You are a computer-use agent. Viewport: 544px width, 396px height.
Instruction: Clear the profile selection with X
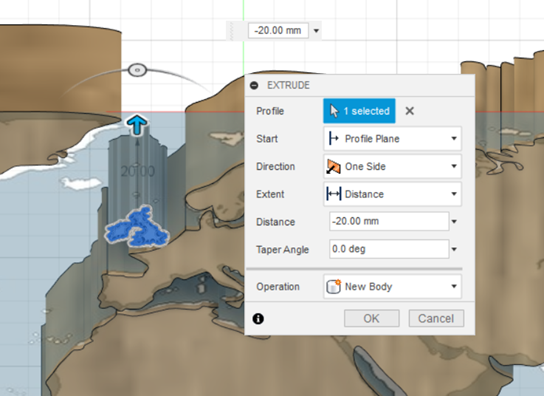pos(409,111)
